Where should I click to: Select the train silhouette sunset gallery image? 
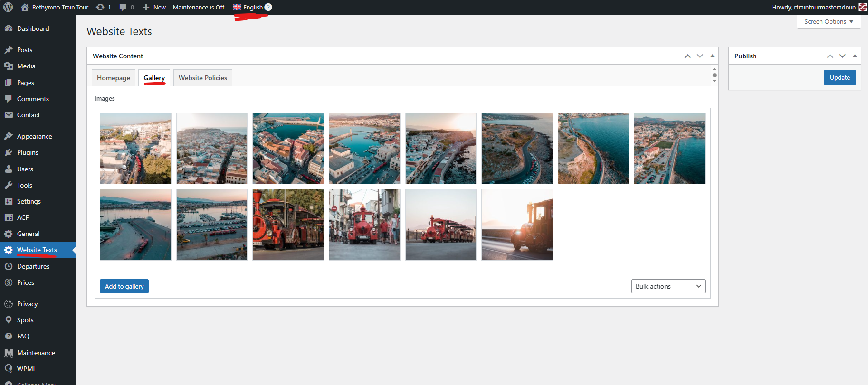[517, 225]
